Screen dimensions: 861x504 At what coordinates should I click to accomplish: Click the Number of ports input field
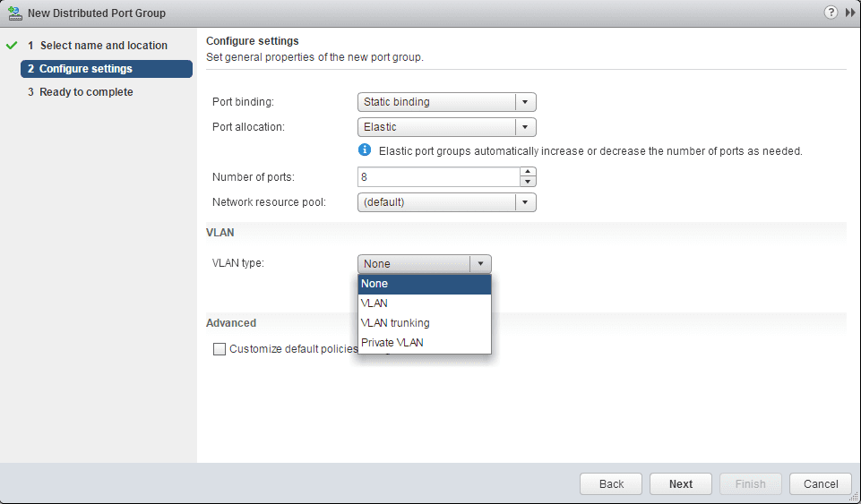tap(438, 177)
